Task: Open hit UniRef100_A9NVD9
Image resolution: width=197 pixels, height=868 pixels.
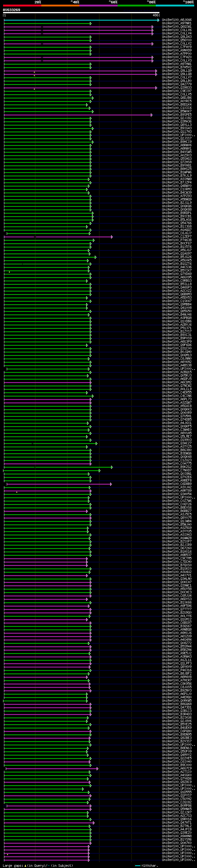Action: coord(177,50)
